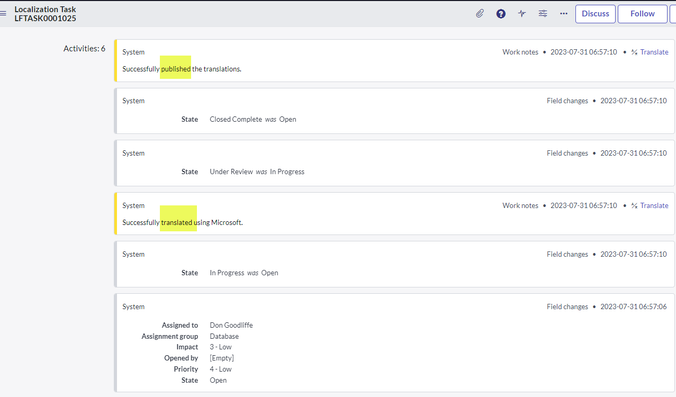Click the 'Activities: 6' label
This screenshot has width=676, height=397.
click(84, 49)
